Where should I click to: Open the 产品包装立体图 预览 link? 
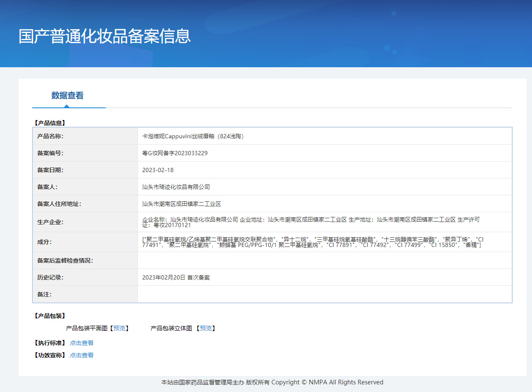(206, 328)
